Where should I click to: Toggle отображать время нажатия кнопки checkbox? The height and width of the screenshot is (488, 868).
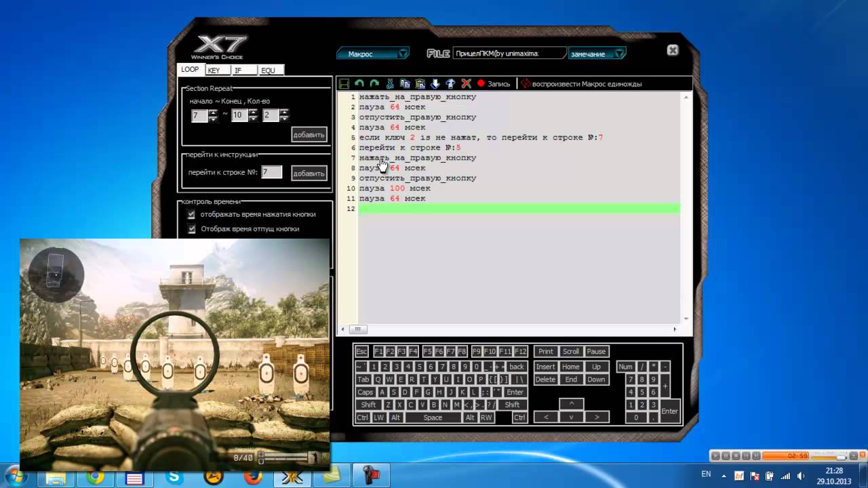pos(191,214)
